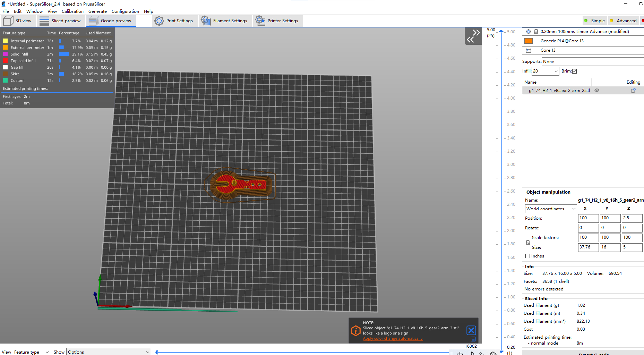
Task: Switch to Advanced mode
Action: (x=624, y=21)
